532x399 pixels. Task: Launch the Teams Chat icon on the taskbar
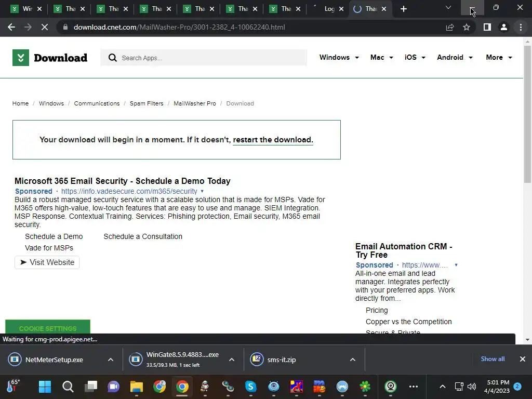(x=114, y=387)
